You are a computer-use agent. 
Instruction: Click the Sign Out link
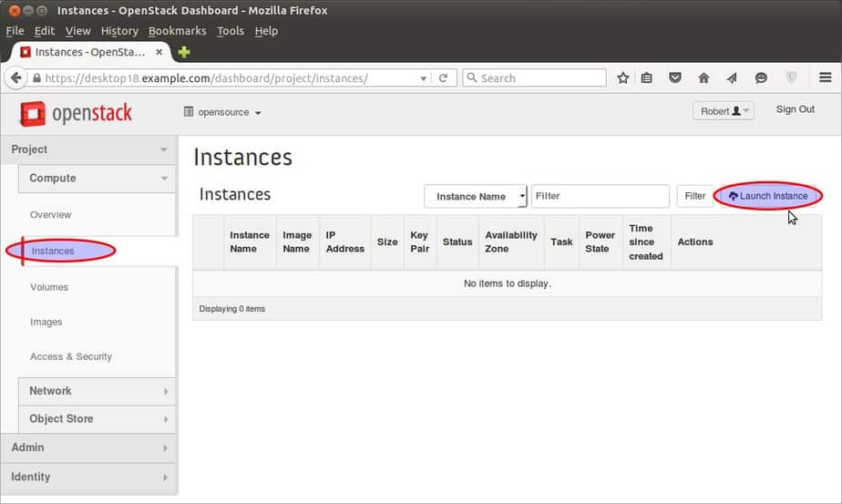795,109
